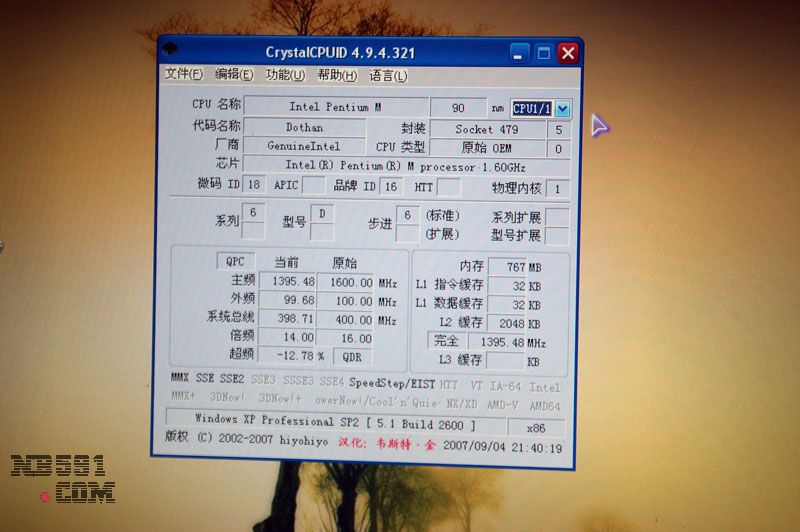Select the CPU1/1 combo box field
The image size is (800, 532).
(532, 109)
